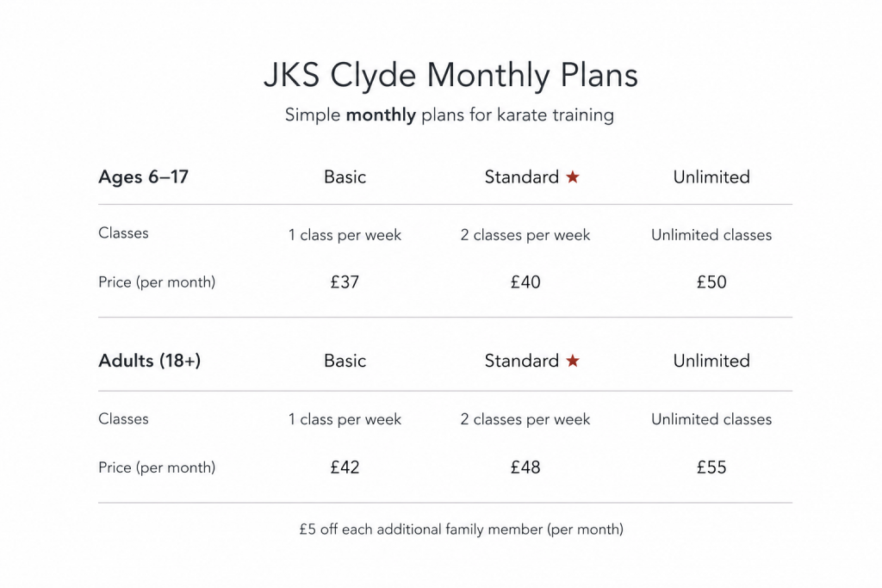Click the family member discount note
This screenshot has height=588, width=882.
(x=461, y=529)
